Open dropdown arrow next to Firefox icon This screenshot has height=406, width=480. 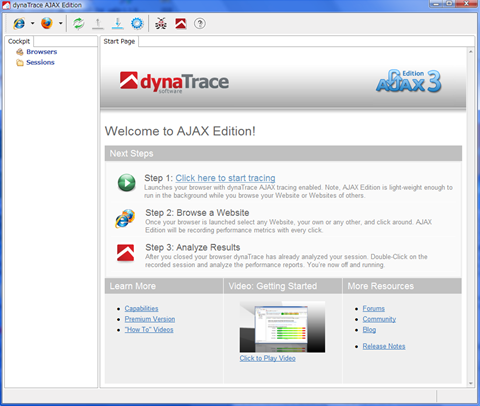60,24
